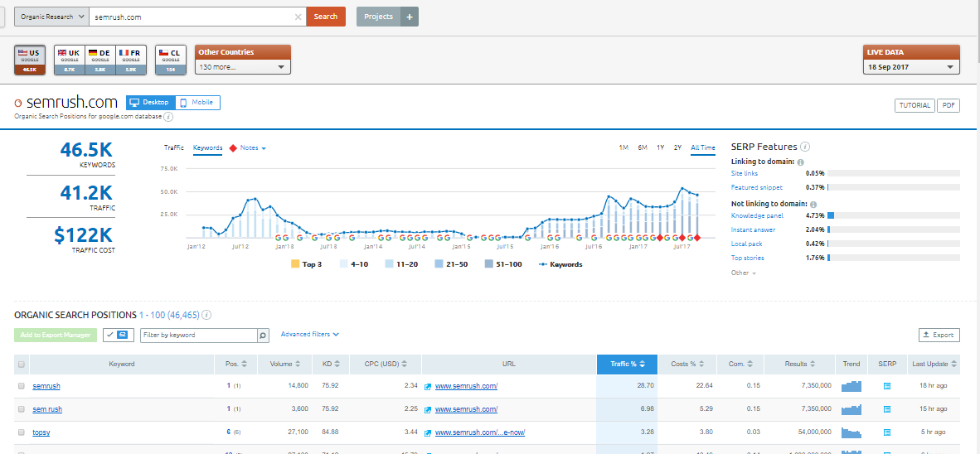Select the US Google database
Screen dimensions: 980x454
coord(29,60)
